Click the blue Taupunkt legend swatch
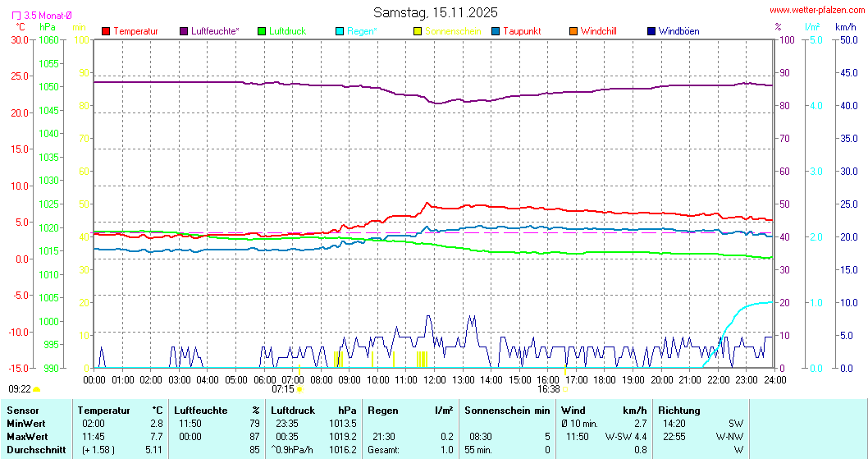 click(496, 31)
